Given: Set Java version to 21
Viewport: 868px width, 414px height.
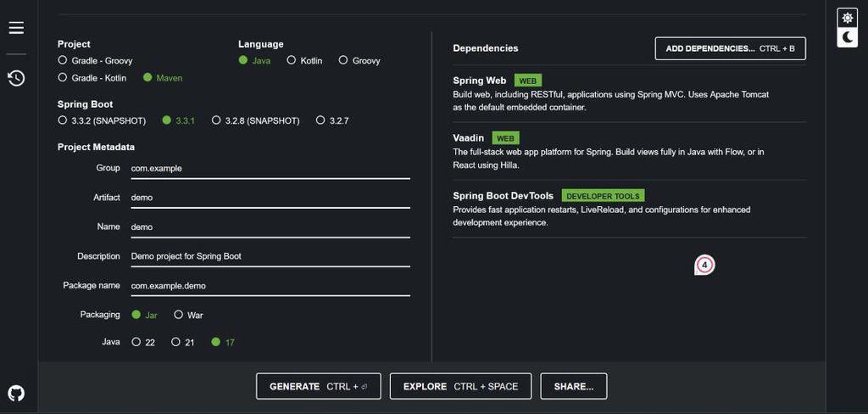Looking at the screenshot, I should [x=183, y=342].
